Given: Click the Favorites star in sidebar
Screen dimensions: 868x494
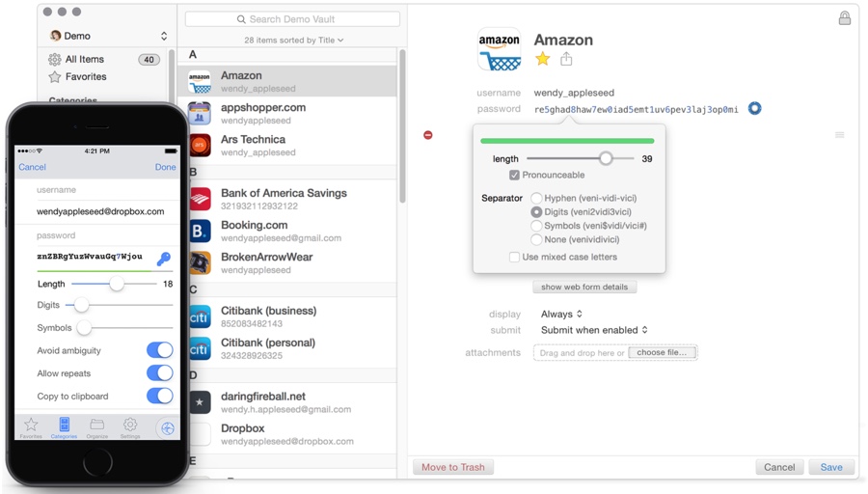Looking at the screenshot, I should pyautogui.click(x=54, y=77).
